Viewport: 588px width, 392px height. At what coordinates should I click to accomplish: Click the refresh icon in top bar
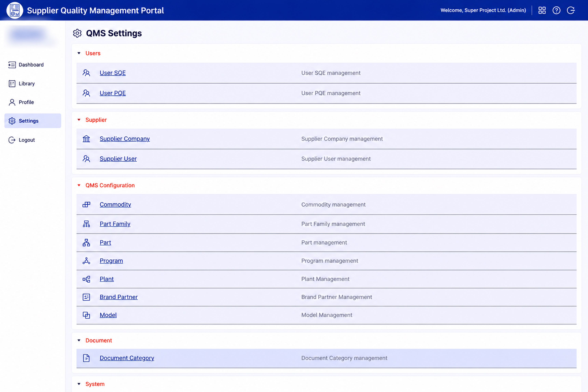(x=571, y=10)
